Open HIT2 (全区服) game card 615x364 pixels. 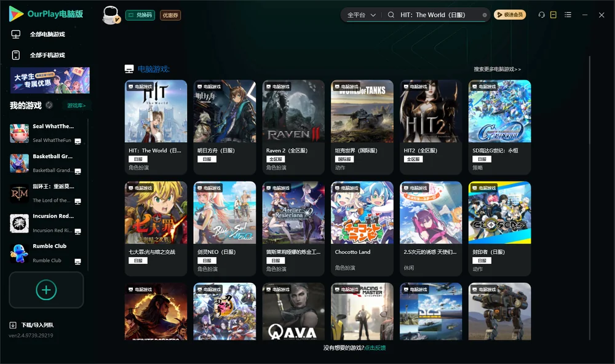tap(430, 127)
